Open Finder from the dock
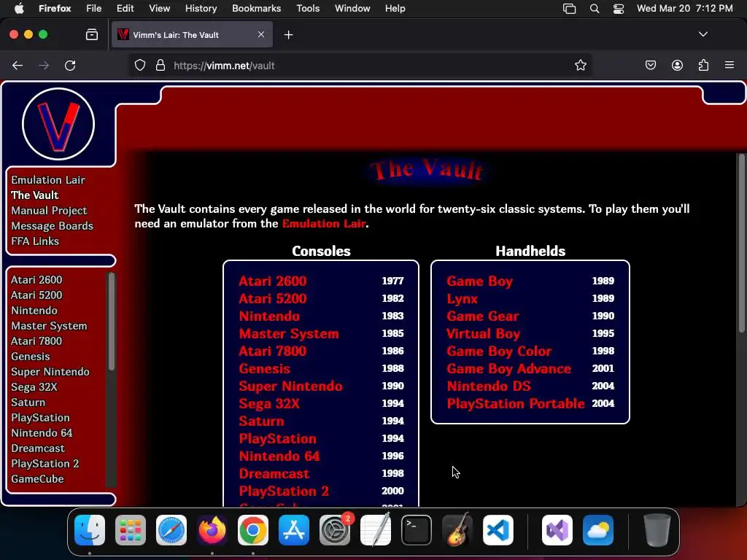Viewport: 747px width, 560px height. (x=90, y=530)
